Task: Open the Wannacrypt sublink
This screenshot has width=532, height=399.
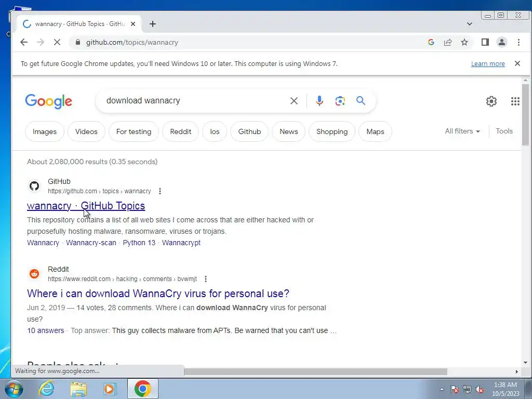Action: pos(181,243)
